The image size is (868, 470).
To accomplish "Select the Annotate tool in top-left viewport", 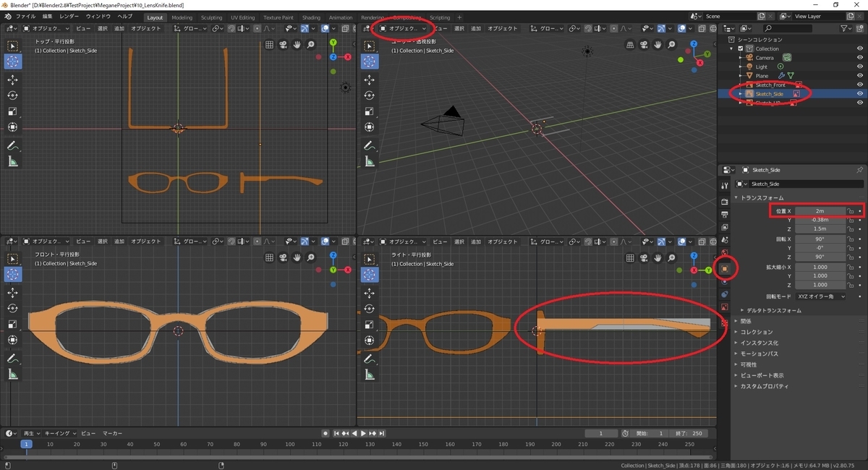I will pos(12,146).
